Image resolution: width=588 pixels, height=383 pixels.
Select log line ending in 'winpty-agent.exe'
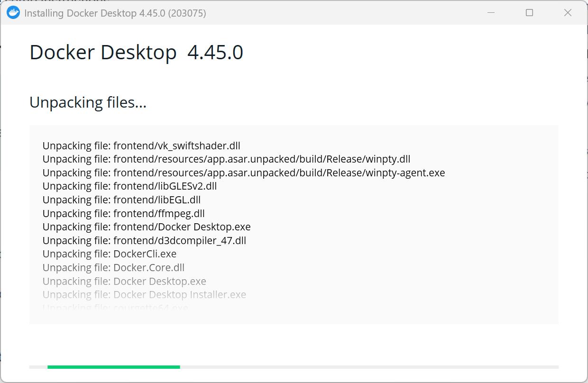244,173
